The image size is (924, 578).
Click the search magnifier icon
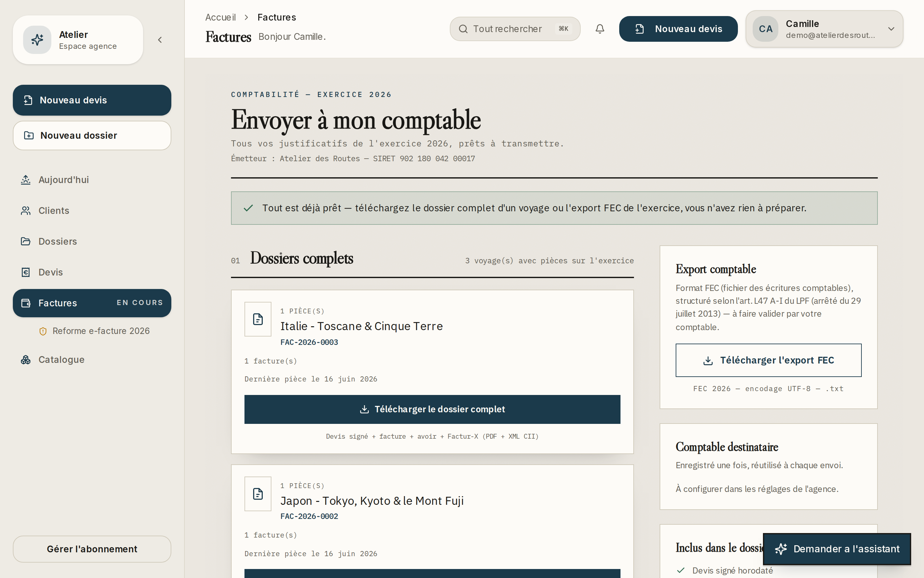pyautogui.click(x=463, y=29)
